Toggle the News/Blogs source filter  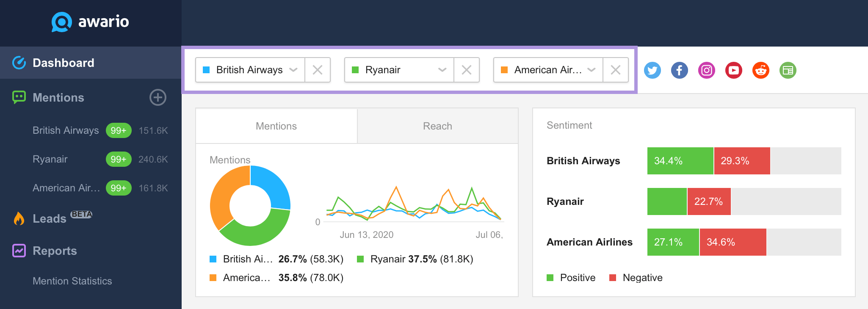pos(788,70)
